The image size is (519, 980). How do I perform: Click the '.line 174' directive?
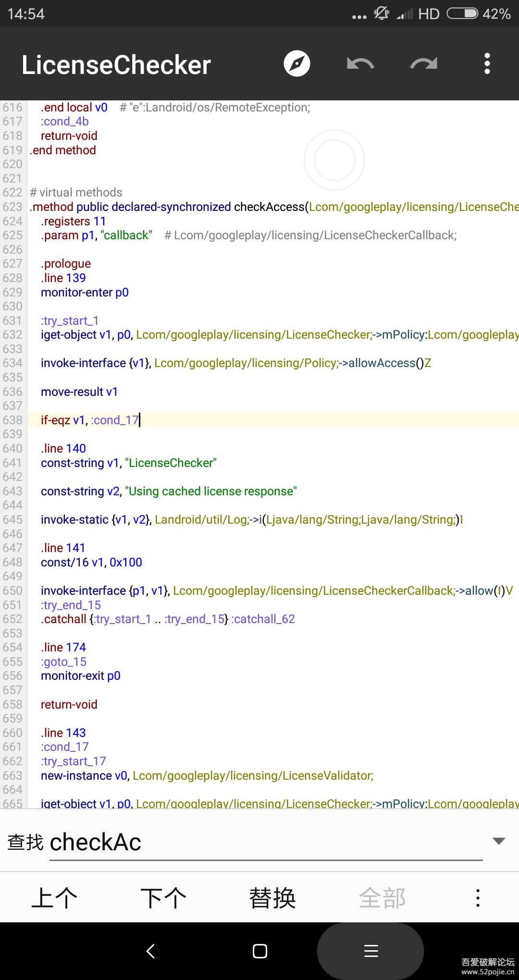[x=63, y=647]
